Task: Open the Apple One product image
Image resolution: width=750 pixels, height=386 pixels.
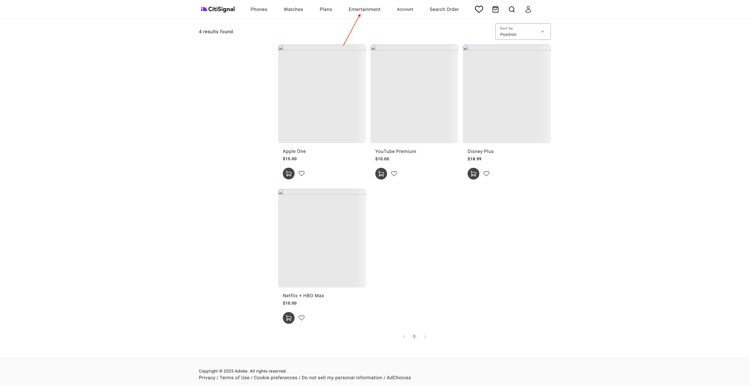Action: [322, 94]
